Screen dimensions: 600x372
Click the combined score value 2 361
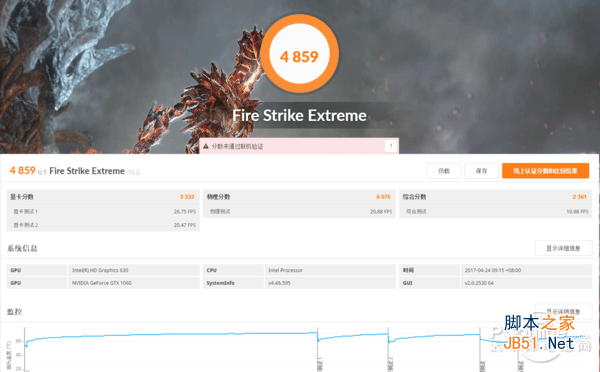[580, 197]
